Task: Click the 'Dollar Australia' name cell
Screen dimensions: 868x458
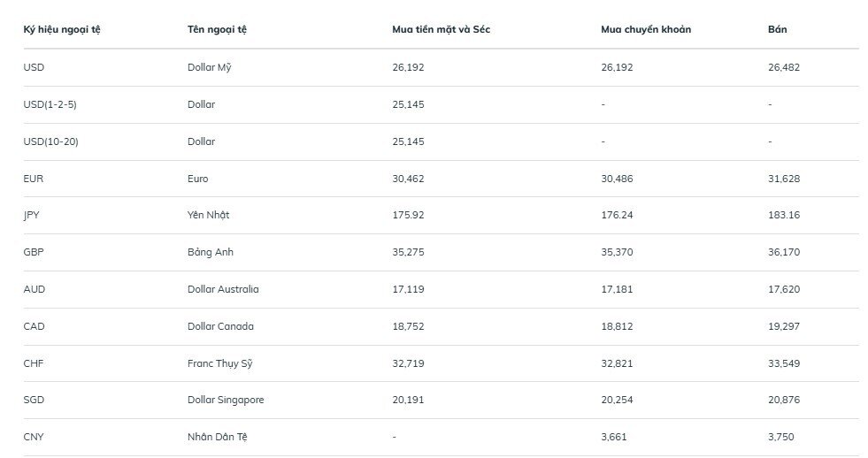Action: [223, 289]
